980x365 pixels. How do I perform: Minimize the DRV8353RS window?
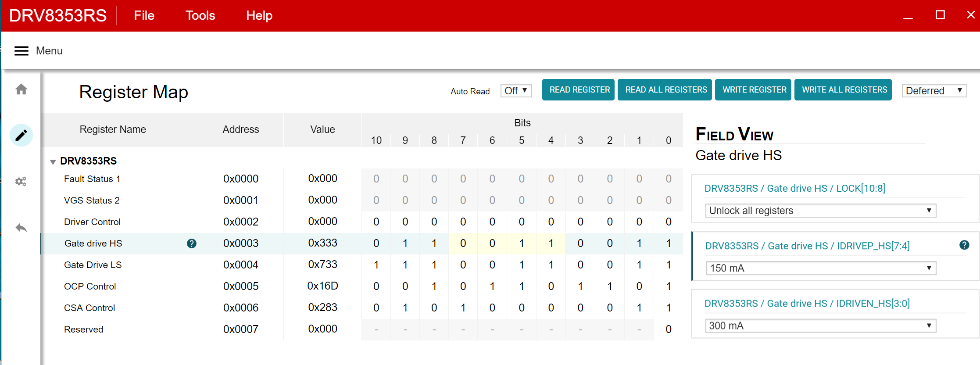908,18
